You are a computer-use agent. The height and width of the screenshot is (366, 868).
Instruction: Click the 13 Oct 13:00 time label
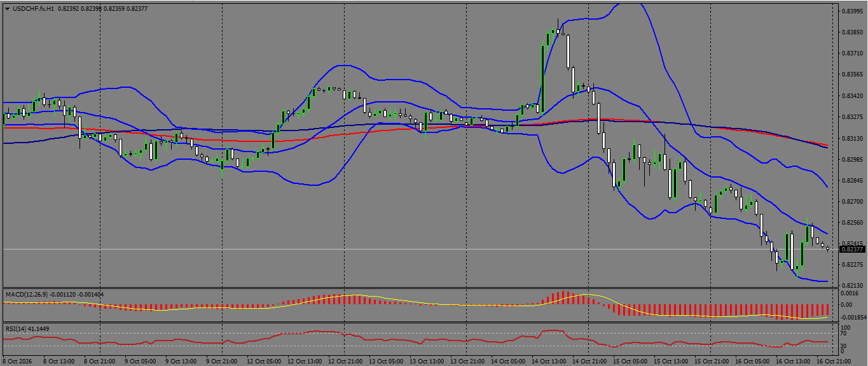[427, 361]
